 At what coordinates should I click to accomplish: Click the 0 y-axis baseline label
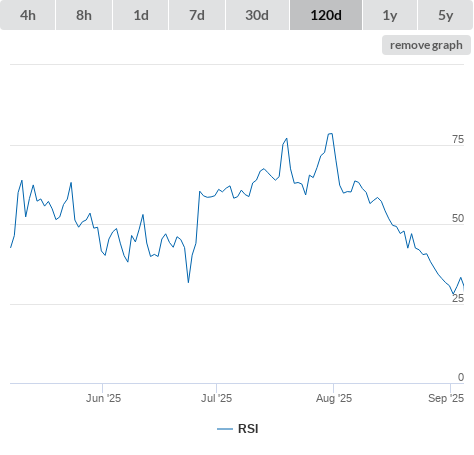(x=461, y=377)
